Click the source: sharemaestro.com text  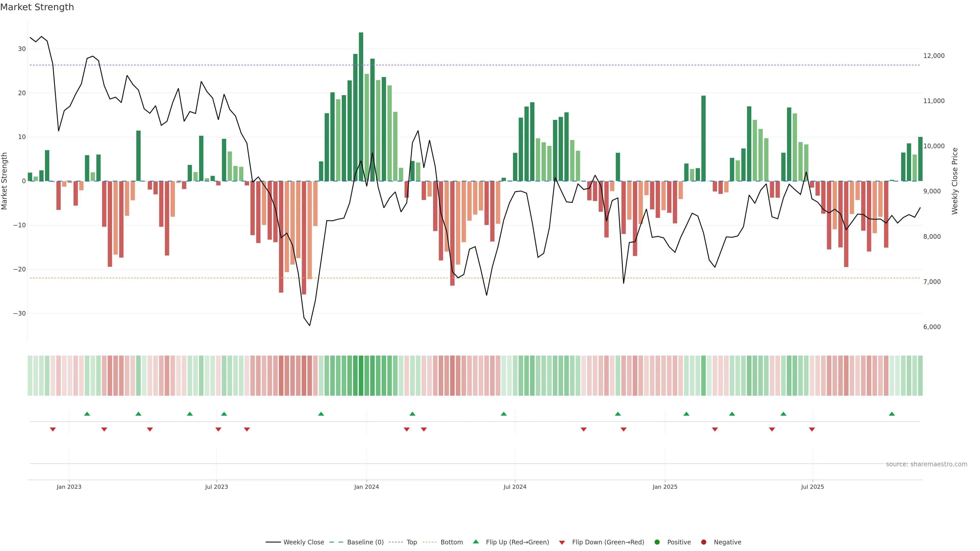926,464
